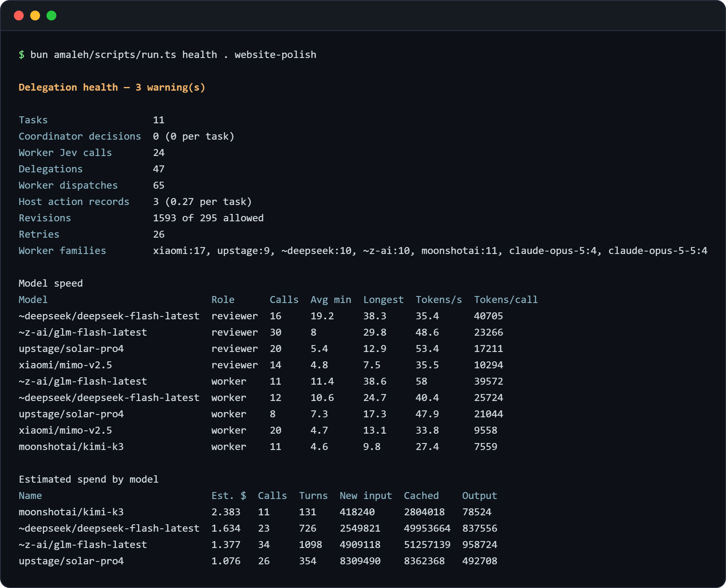The height and width of the screenshot is (588, 726).
Task: Click the xiaomi/mimo-v2.5 worker row name
Action: (x=65, y=430)
